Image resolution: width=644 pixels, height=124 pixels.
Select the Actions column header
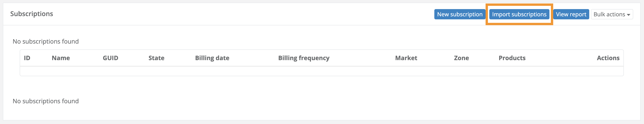click(x=608, y=58)
